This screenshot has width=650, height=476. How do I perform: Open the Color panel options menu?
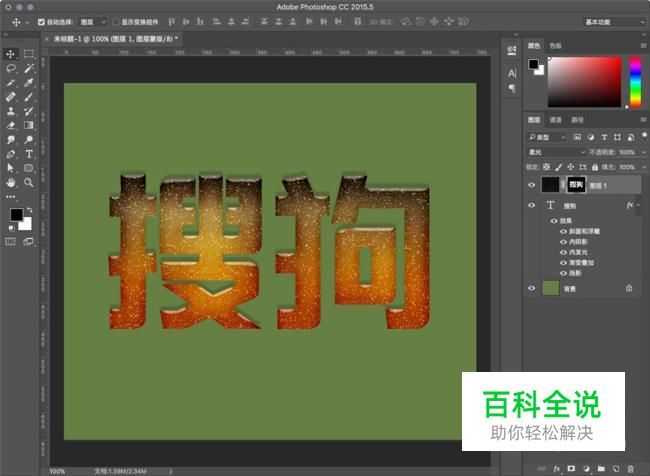(x=643, y=46)
